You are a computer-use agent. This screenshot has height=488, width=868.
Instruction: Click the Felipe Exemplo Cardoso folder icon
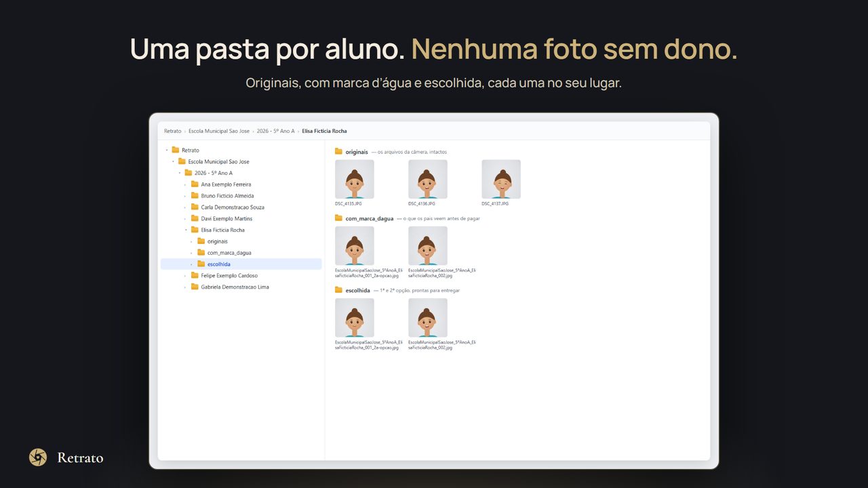pos(195,275)
